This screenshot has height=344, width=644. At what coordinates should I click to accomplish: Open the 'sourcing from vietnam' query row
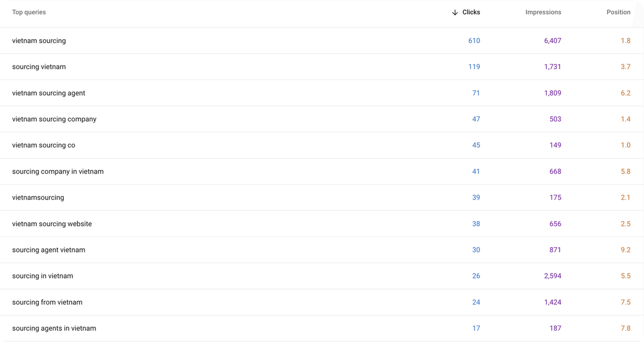coord(322,302)
